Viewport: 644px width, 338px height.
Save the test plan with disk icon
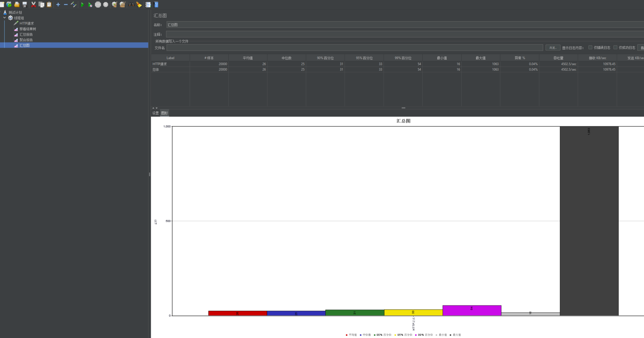24,4
